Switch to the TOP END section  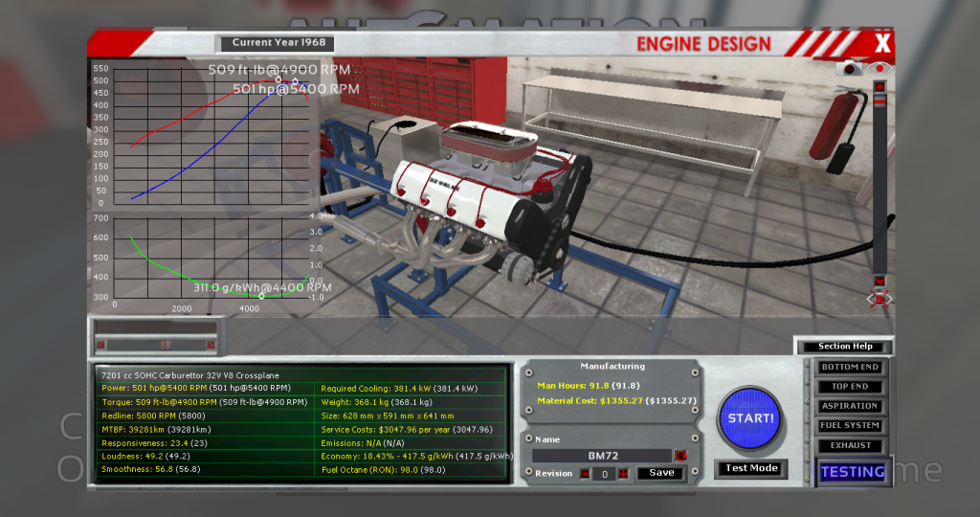point(850,387)
